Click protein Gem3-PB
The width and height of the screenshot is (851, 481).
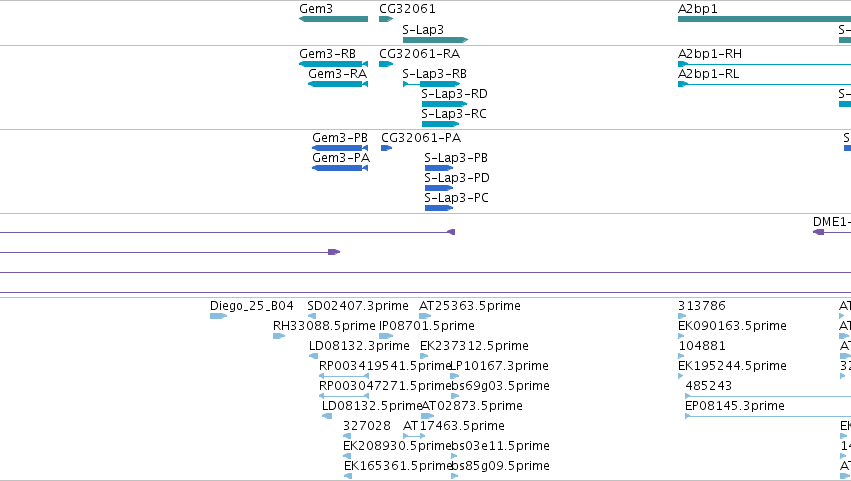(340, 148)
